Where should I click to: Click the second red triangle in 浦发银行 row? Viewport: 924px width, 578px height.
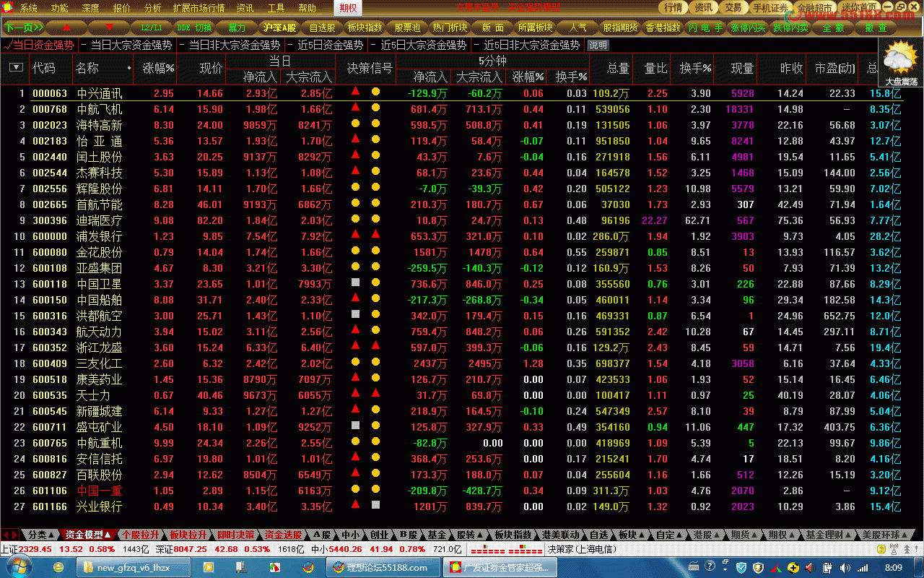(x=375, y=235)
